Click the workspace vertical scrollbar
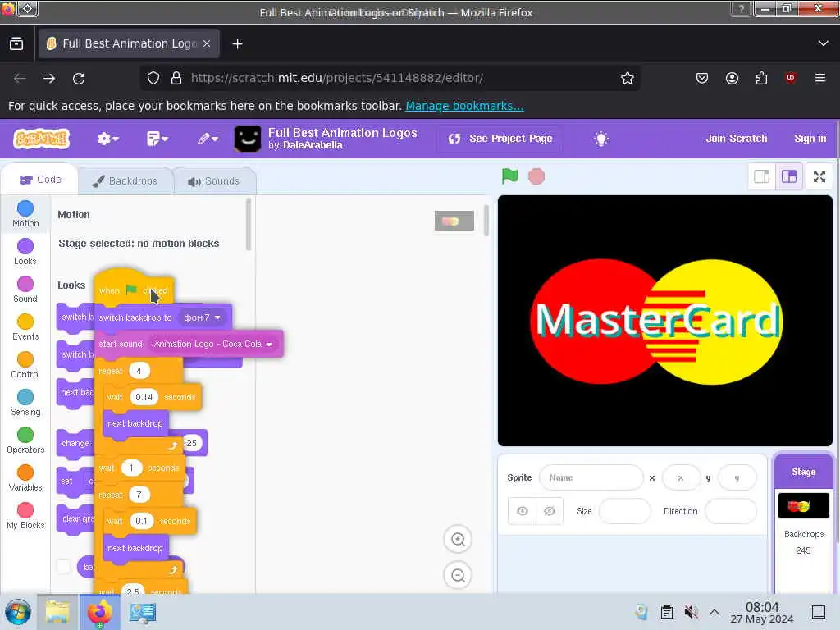This screenshot has width=840, height=630. (486, 221)
